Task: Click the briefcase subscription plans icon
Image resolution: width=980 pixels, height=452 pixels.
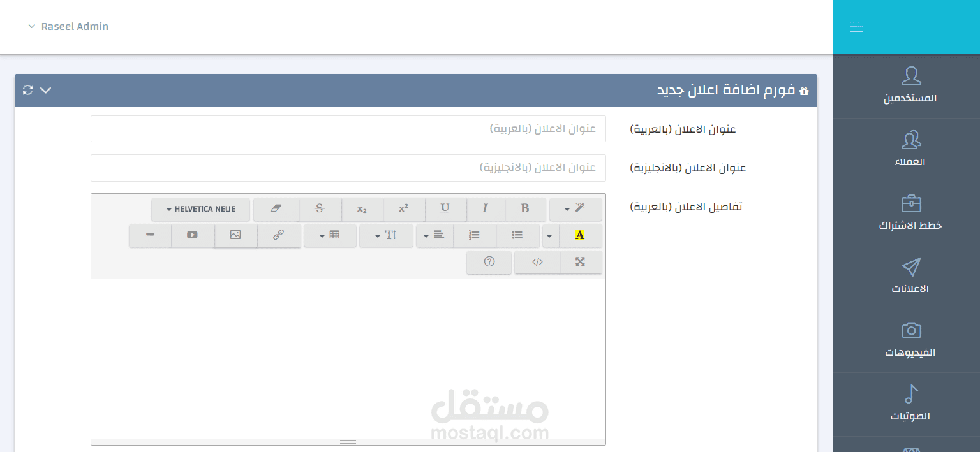Action: [x=911, y=203]
